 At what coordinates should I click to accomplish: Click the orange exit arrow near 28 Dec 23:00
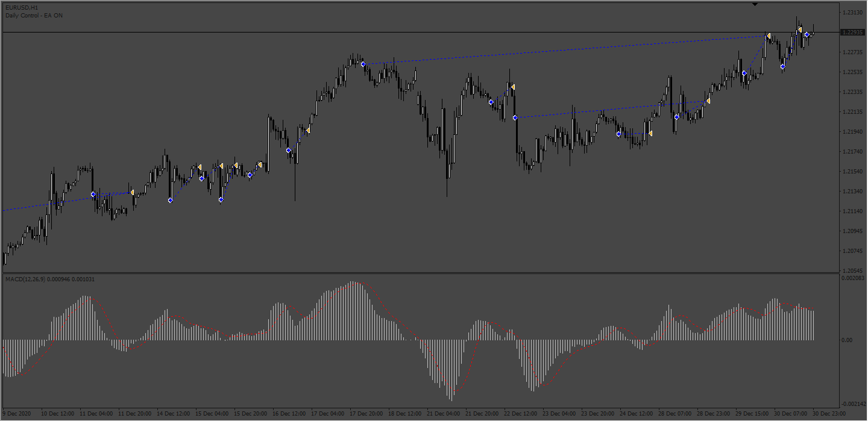click(708, 101)
